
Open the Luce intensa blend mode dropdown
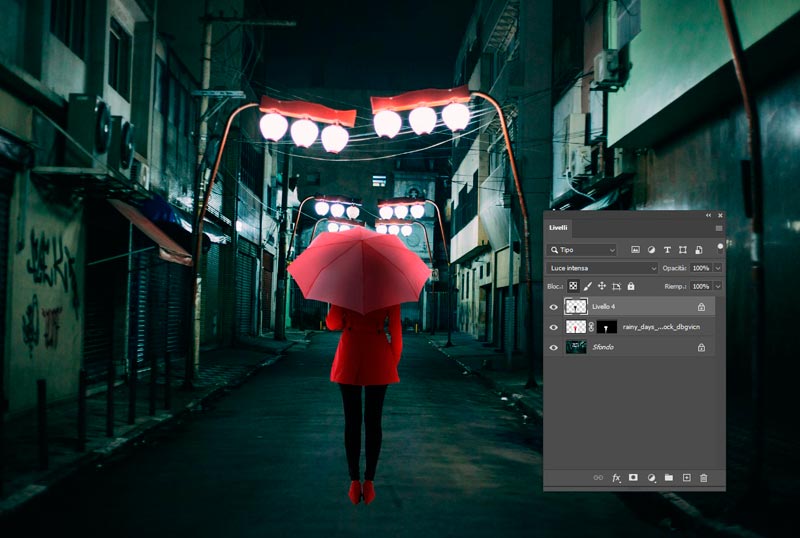603,268
